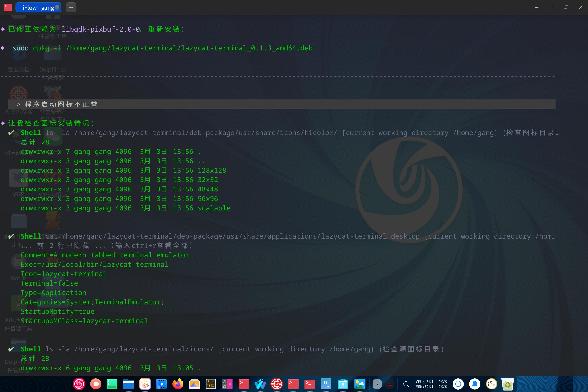The image size is (588, 392).
Task: Open the terminal hamburger menu
Action: pyautogui.click(x=536, y=7)
